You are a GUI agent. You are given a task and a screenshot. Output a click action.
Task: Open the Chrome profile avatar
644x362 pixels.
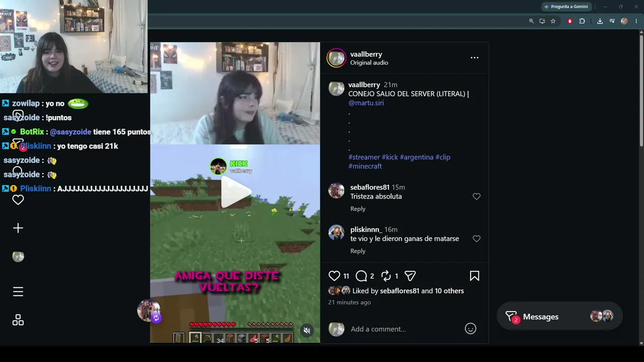(624, 21)
